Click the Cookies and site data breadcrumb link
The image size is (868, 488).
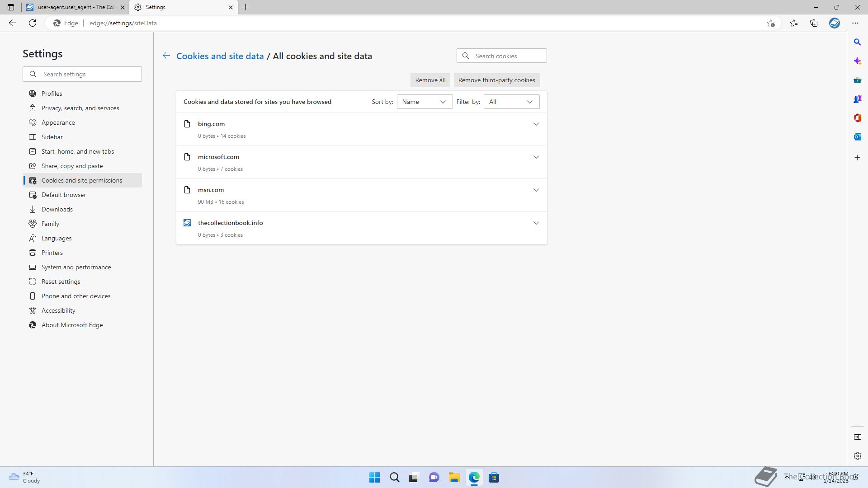(220, 56)
